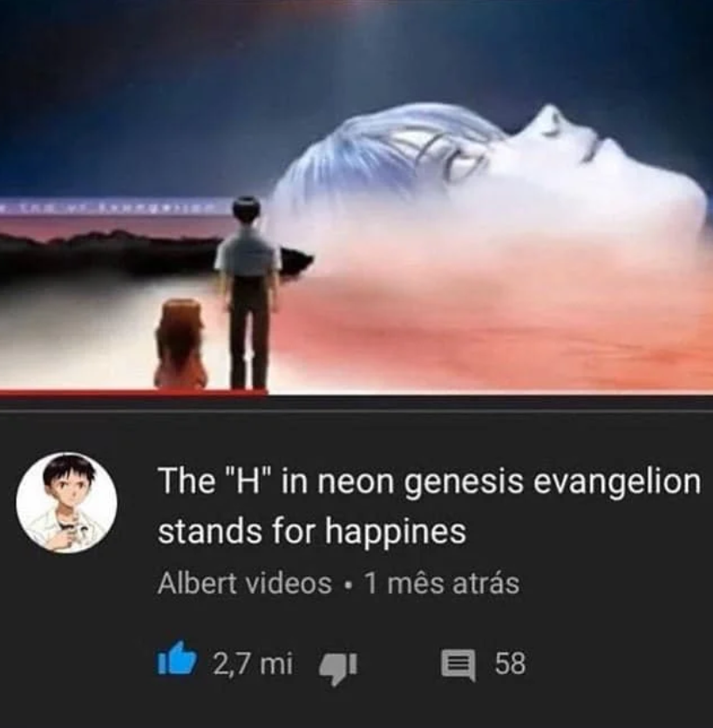Click the word 'evangelion' in the comment
Screen dimensions: 713x728
pos(616,481)
